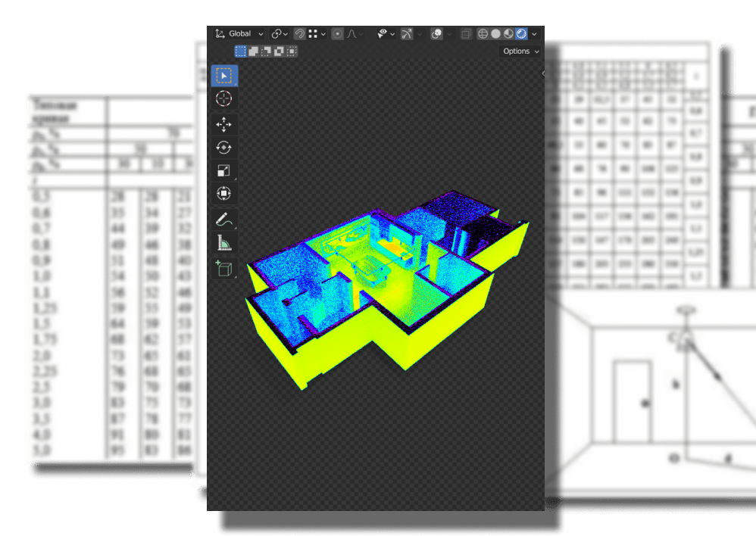Viewport: 756px width, 536px height.
Task: Activate the Annotate pencil tool
Action: pyautogui.click(x=223, y=220)
